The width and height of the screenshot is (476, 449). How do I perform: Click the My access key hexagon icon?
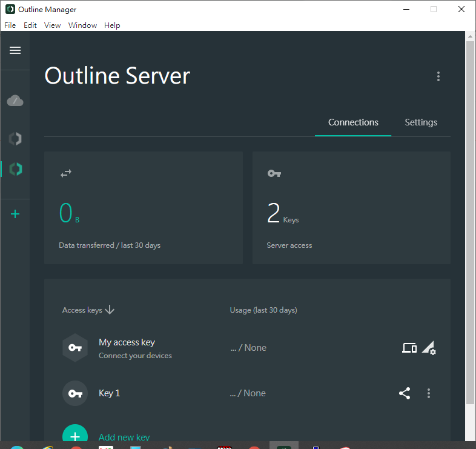pyautogui.click(x=75, y=348)
